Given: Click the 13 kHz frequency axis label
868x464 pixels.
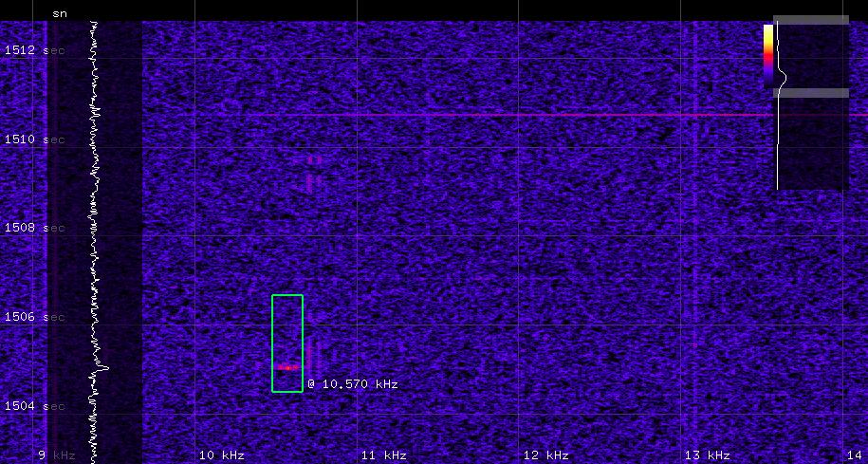Looking at the screenshot, I should pos(708,455).
